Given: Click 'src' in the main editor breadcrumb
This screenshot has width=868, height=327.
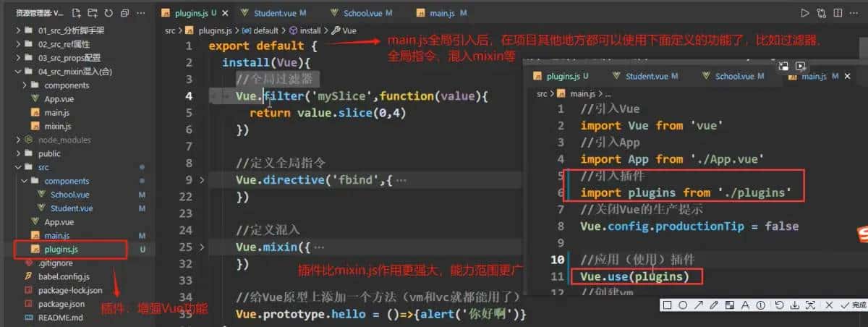Looking at the screenshot, I should (x=170, y=30).
